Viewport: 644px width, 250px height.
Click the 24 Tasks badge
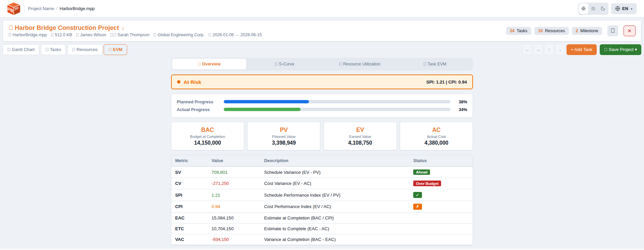[x=519, y=31]
